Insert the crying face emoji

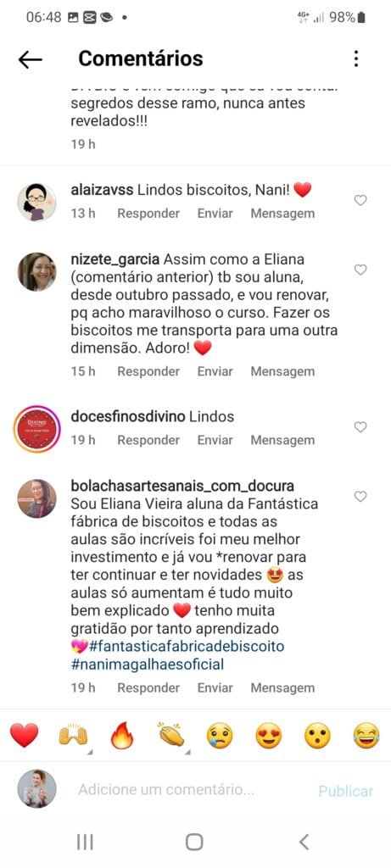(x=220, y=737)
